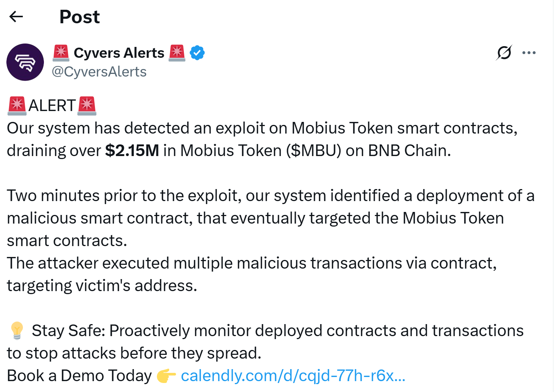557x392 pixels.
Task: Click the Cyvers Alerts display name
Action: pos(119,53)
